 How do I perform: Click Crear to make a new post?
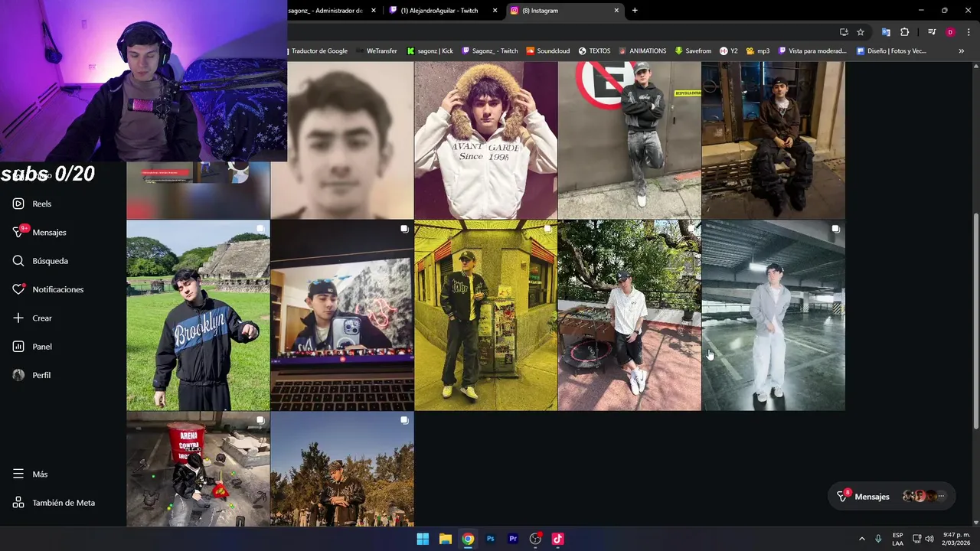[32, 318]
